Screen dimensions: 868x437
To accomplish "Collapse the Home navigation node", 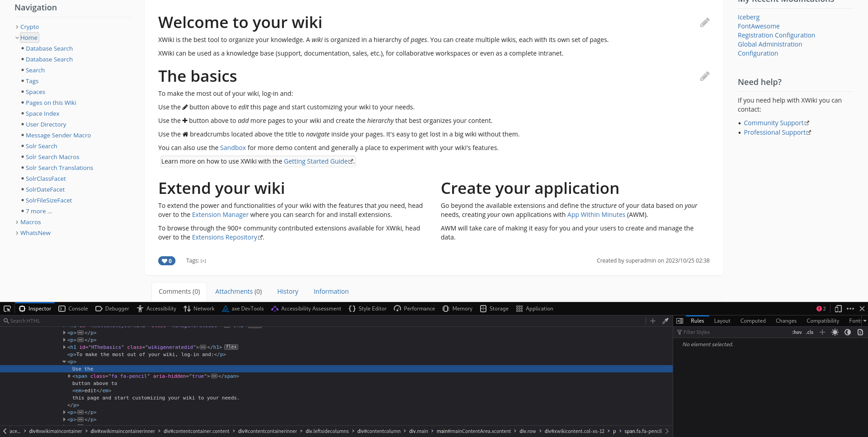I will coord(17,38).
